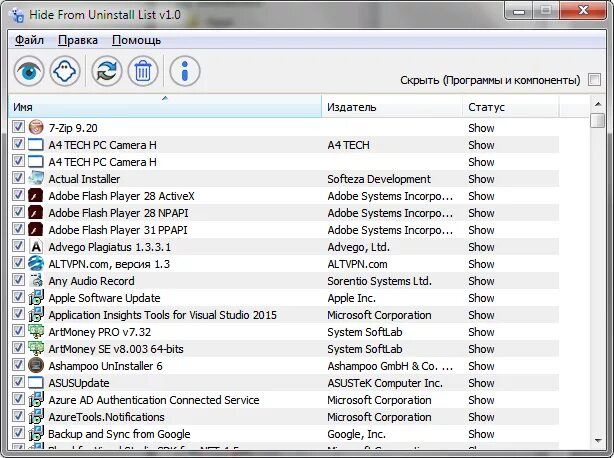Screen dimensions: 614x458
Task: Click the AzureTools.Notifications icon
Action: (x=36, y=417)
